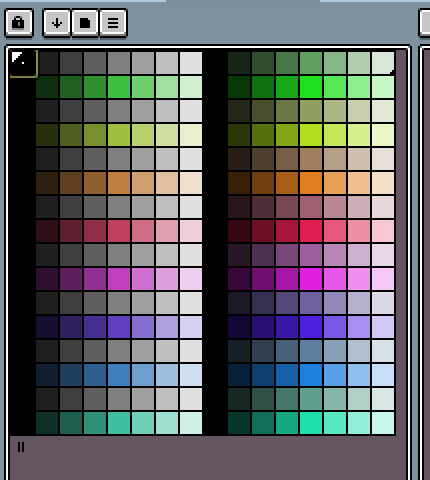Click the partially visible button at the top right
430x480 pixels.
(425, 23)
